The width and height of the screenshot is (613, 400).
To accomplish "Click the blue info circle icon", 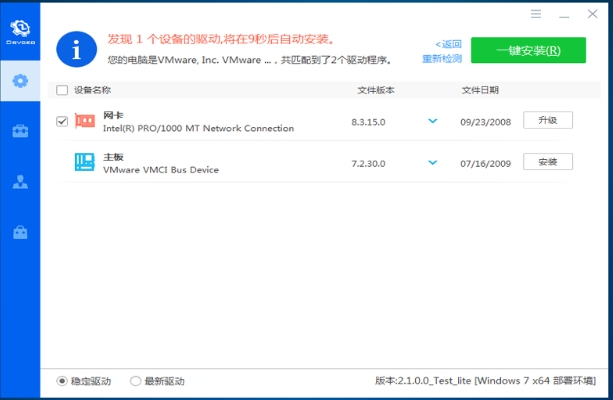I will 77,47.
